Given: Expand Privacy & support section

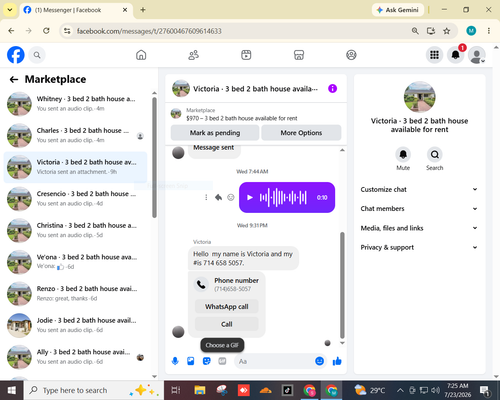Looking at the screenshot, I should tap(419, 247).
